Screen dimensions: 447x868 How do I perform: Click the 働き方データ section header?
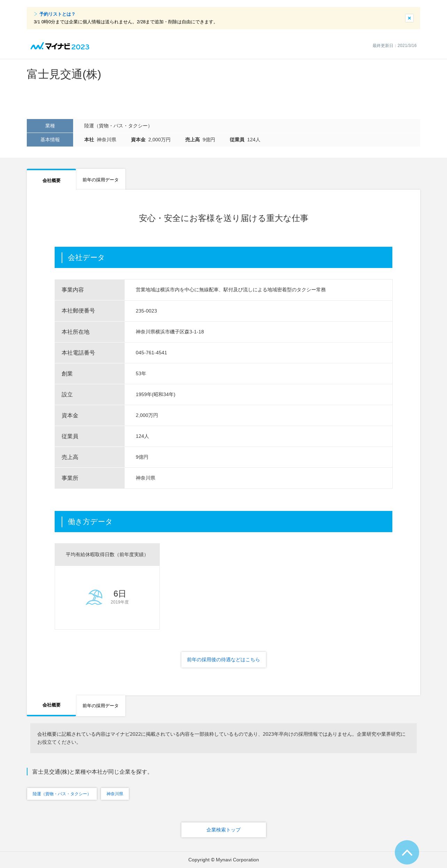click(x=223, y=521)
